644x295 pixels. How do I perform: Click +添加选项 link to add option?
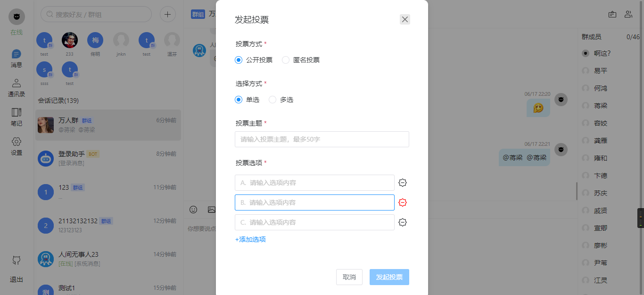(250, 239)
